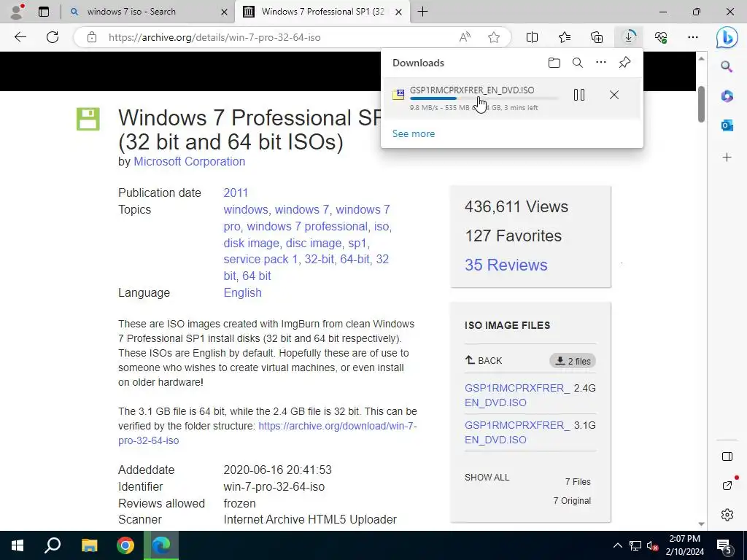Viewport: 747px width, 560px height.
Task: Open File Explorer from taskbar
Action: (x=89, y=545)
